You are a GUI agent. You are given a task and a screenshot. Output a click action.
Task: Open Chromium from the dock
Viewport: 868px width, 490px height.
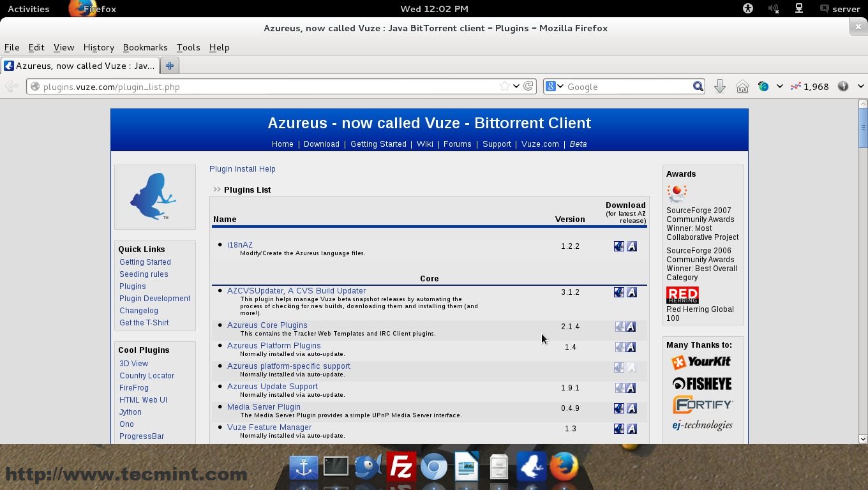pyautogui.click(x=434, y=468)
